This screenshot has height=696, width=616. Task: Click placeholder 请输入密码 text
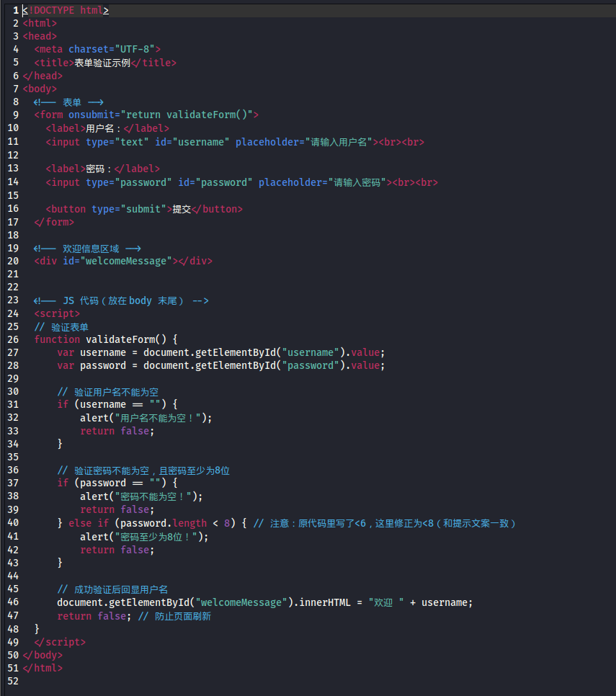[x=357, y=182]
